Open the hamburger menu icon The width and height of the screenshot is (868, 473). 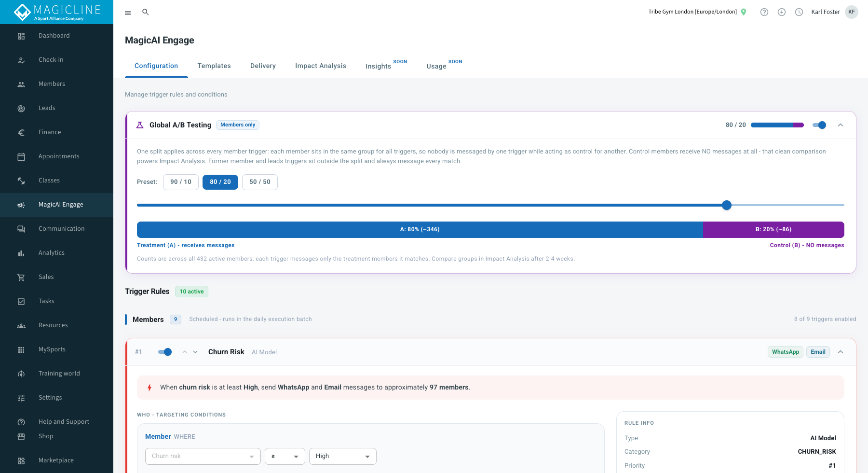tap(128, 13)
